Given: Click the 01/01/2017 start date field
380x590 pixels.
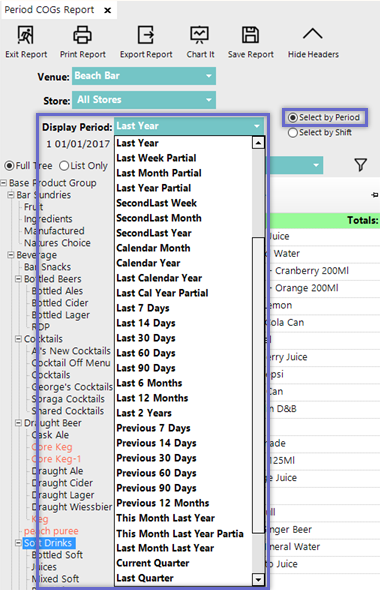Looking at the screenshot, I should click(x=82, y=144).
